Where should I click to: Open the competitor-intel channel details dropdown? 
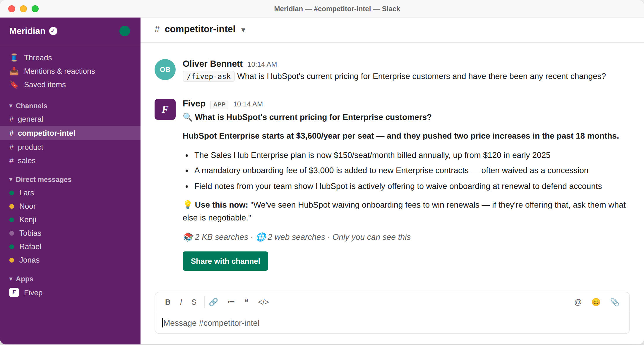(243, 30)
